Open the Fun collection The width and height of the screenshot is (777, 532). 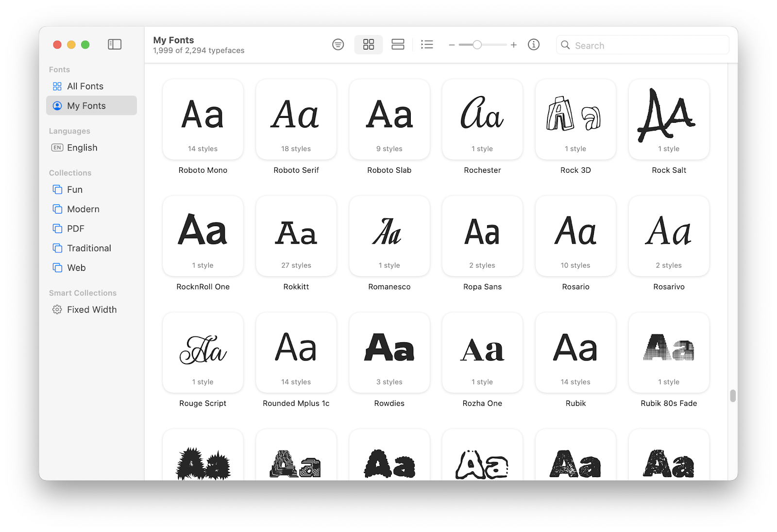tap(91, 190)
